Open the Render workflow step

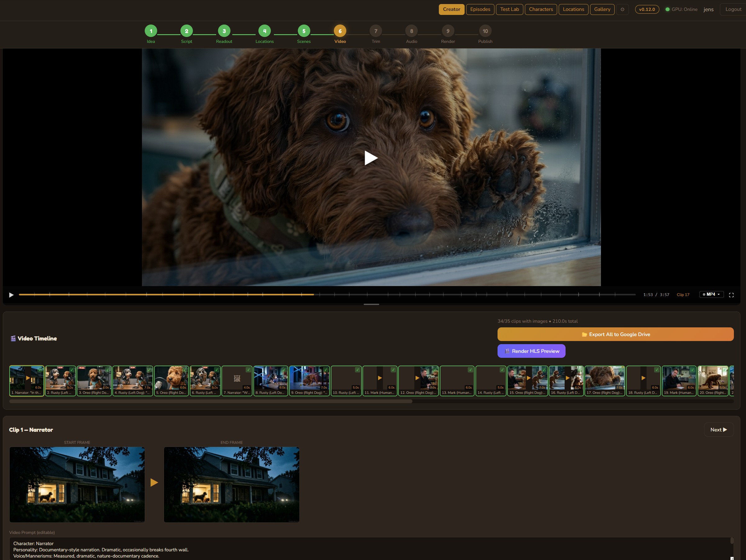click(x=448, y=31)
